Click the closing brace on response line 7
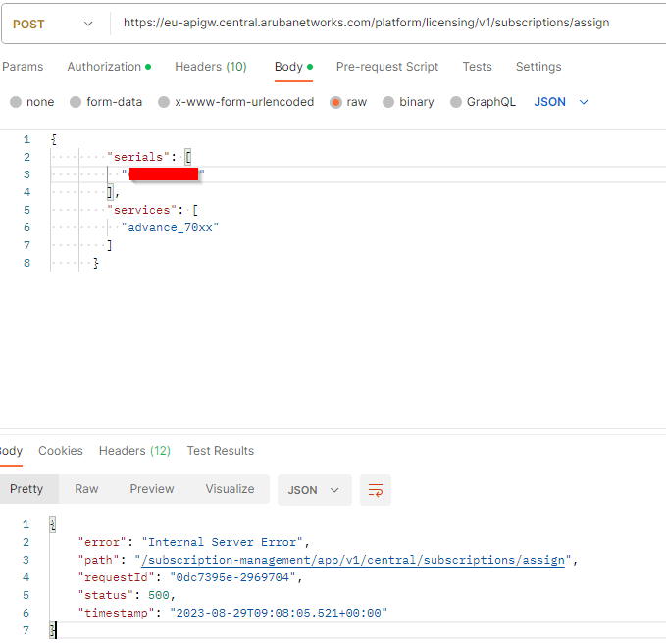 53,630
